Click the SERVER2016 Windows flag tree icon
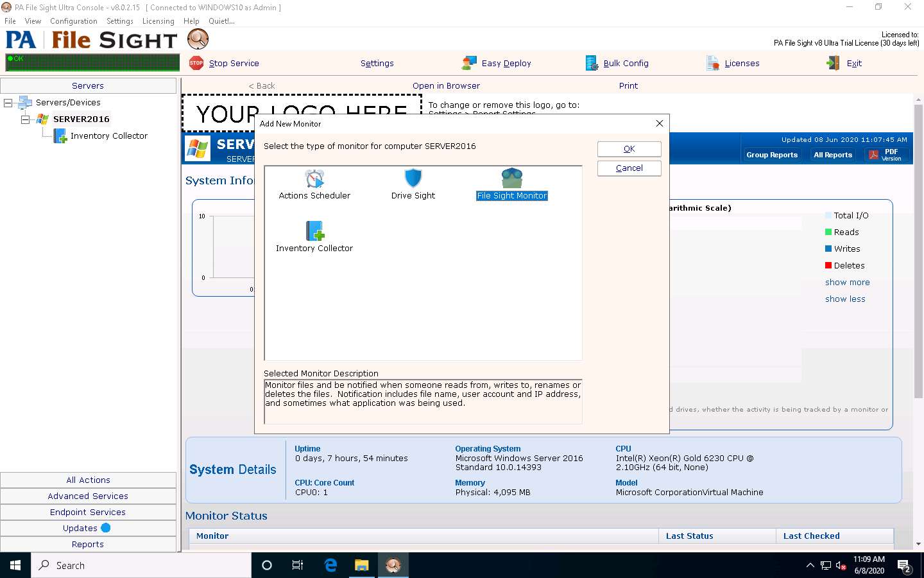Screen dimensions: 924x578 pyautogui.click(x=42, y=119)
